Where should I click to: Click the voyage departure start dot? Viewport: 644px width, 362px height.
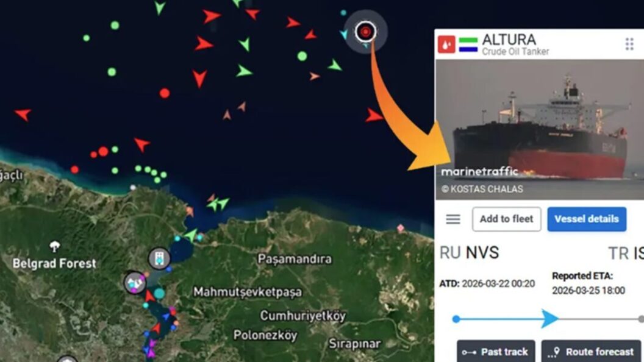pos(456,319)
